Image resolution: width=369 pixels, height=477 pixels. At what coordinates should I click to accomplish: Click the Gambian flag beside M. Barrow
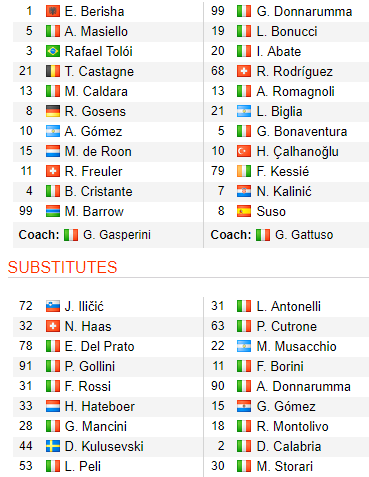(x=53, y=211)
